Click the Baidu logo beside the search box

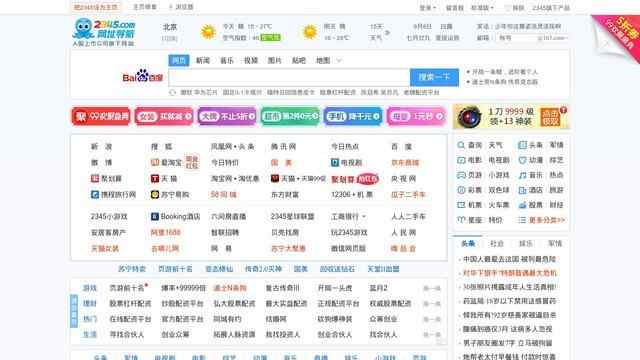pyautogui.click(x=142, y=76)
